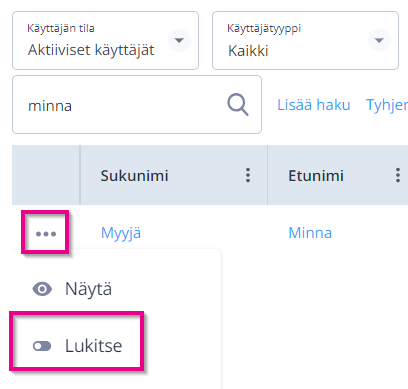Expand the Käyttäjän tila dropdown arrow
Screen dimensions: 408x389
tap(179, 40)
